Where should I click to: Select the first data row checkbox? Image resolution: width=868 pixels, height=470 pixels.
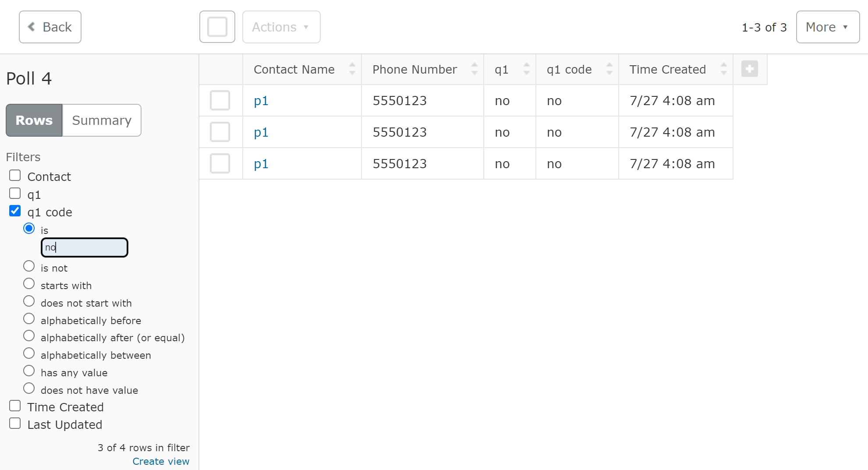tap(220, 100)
